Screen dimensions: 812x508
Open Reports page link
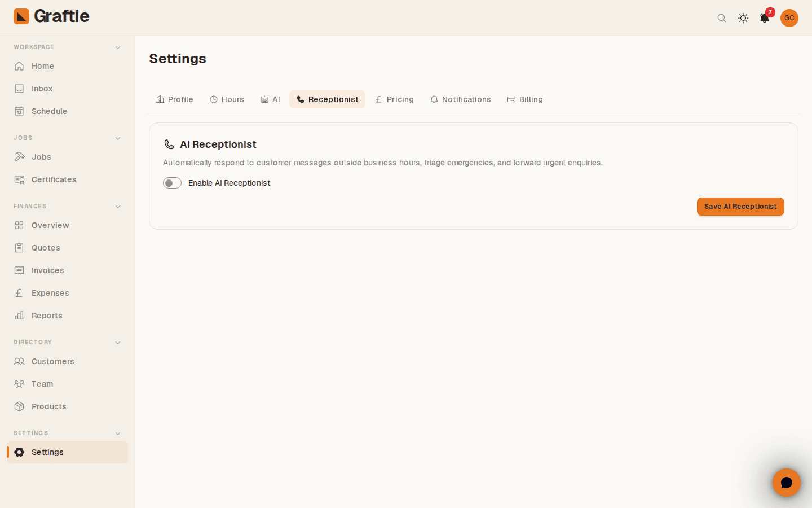pyautogui.click(x=67, y=316)
